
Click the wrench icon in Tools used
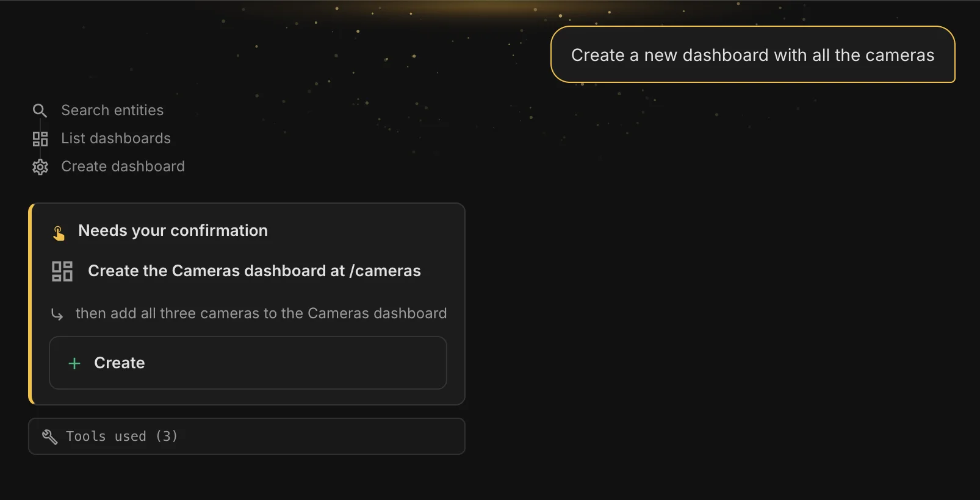[49, 437]
